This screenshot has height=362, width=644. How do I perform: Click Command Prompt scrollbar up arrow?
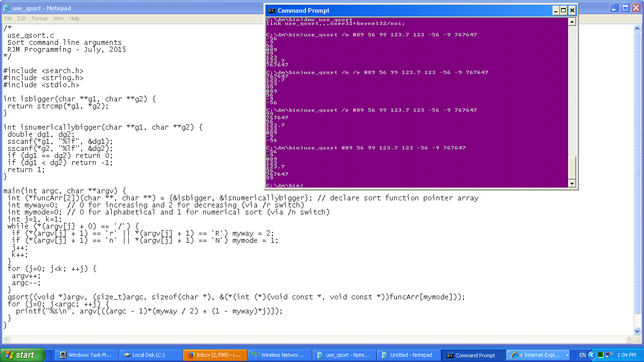(x=572, y=22)
